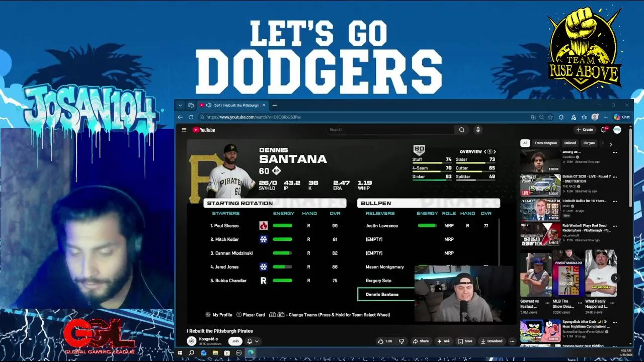Click the YouTube search magnifier button
The height and width of the screenshot is (362, 644).
[462, 130]
